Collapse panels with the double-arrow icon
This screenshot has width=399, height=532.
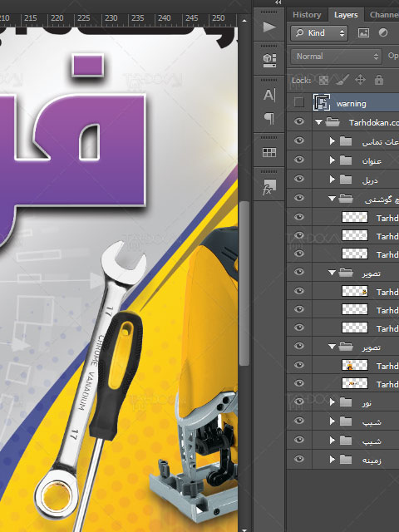tap(278, 2)
